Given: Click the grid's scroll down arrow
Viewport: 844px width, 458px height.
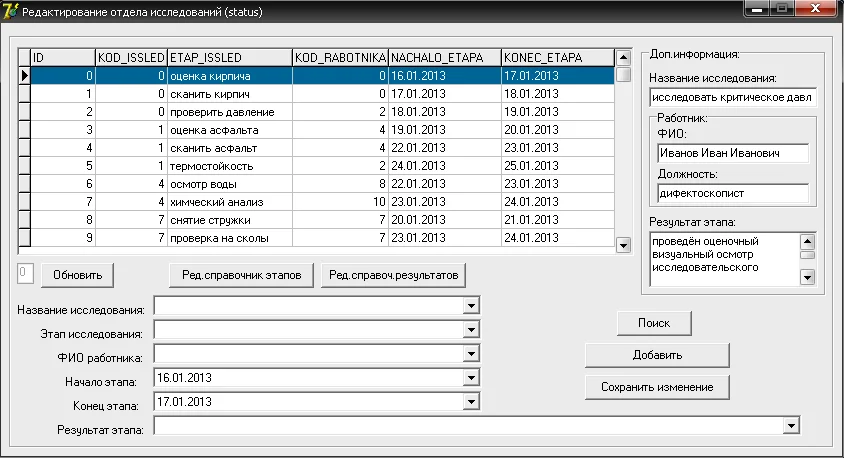Looking at the screenshot, I should [623, 245].
